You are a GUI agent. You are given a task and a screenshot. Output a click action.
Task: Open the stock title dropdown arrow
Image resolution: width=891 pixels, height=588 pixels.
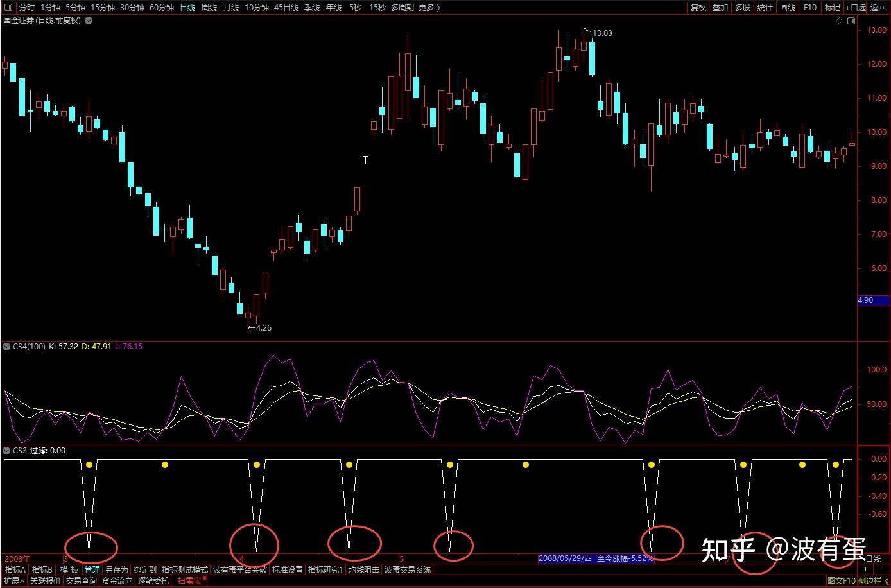(89, 21)
